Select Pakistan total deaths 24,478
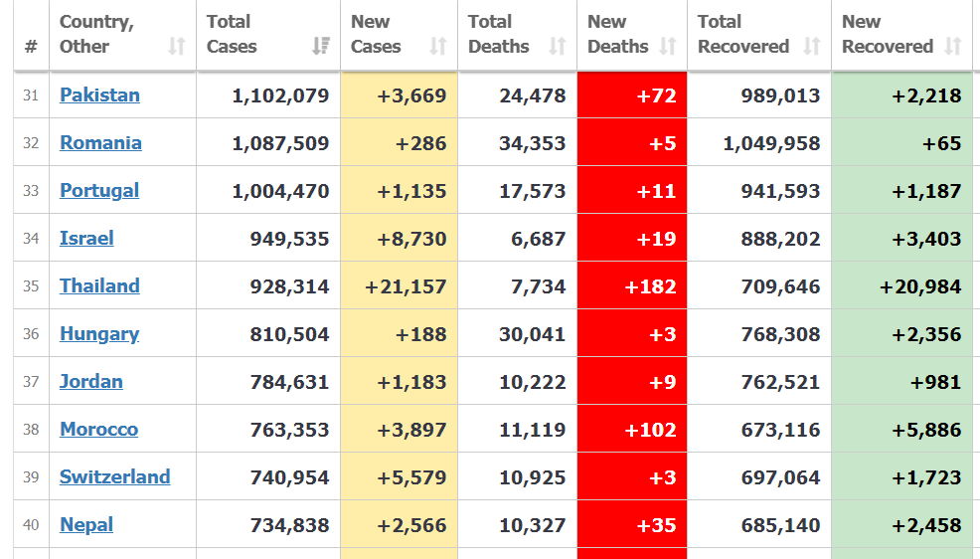980x559 pixels. click(533, 95)
